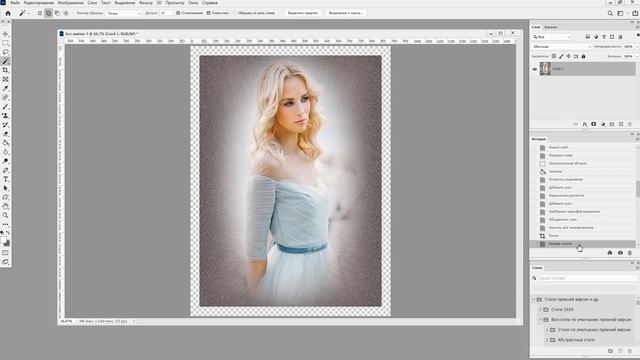
Task: Open the blend mode dropdown Обычные
Action: (562, 47)
